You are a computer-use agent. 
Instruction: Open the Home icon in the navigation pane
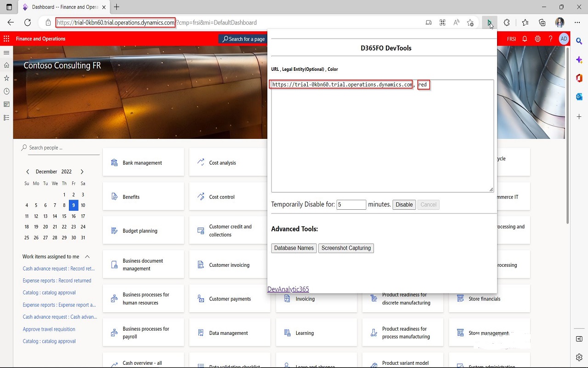pyautogui.click(x=6, y=65)
